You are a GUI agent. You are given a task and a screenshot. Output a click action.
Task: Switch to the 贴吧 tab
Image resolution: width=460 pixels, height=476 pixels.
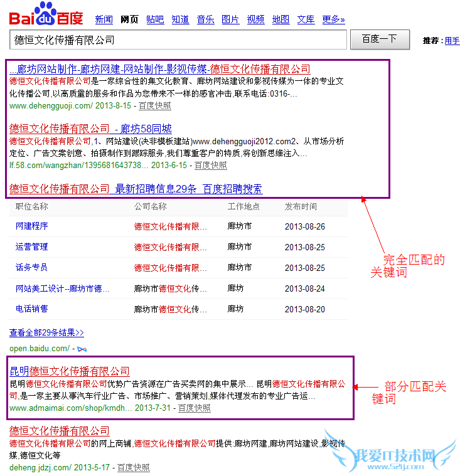click(x=155, y=19)
